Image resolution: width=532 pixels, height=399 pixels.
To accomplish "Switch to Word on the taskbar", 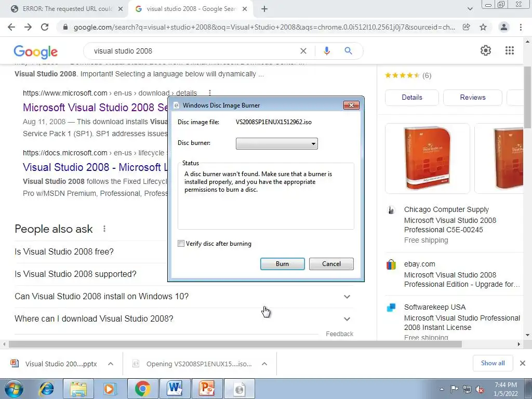I will (x=175, y=389).
